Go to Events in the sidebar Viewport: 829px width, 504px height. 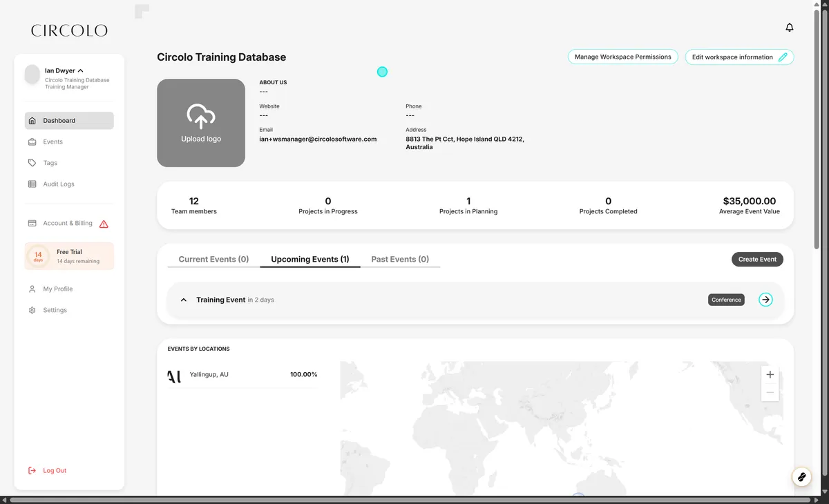click(69, 142)
